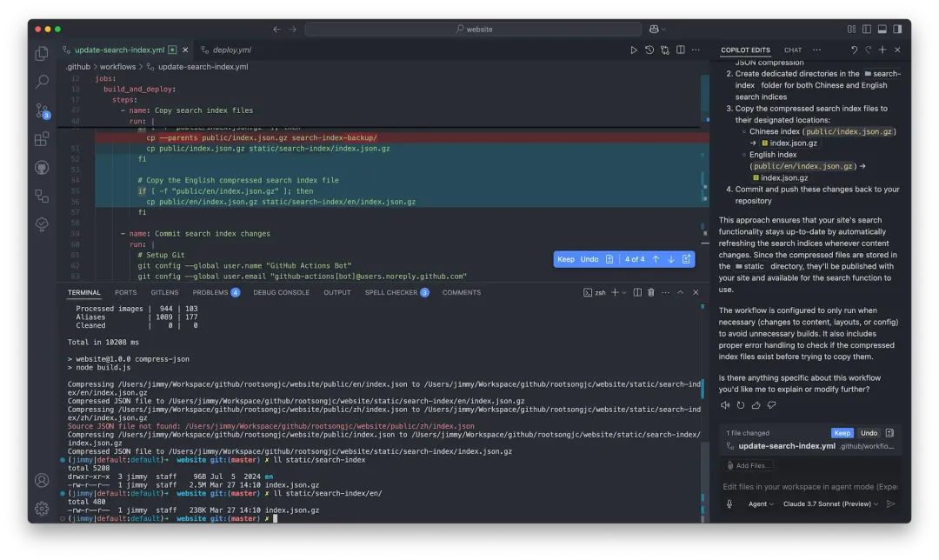Open Copilot panel more views ellipsis

click(x=816, y=50)
